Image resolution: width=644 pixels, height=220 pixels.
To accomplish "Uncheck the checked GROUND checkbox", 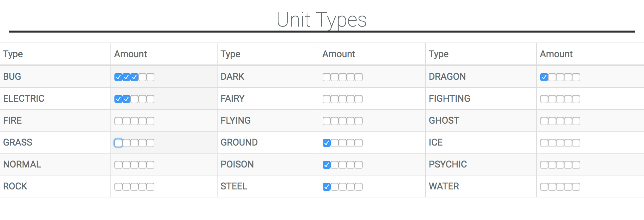I will click(x=327, y=143).
